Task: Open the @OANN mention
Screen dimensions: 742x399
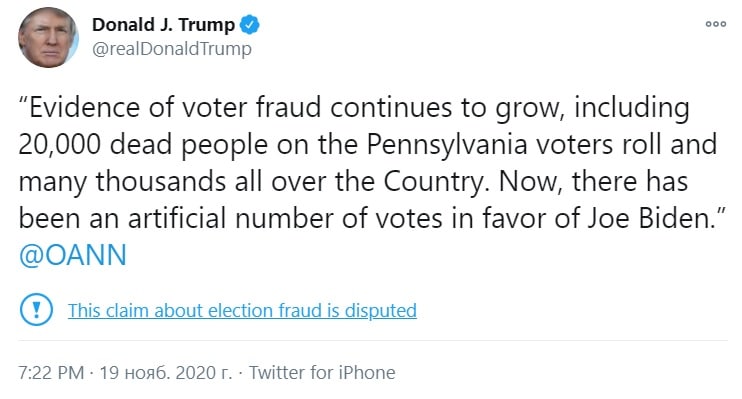Action: (73, 256)
